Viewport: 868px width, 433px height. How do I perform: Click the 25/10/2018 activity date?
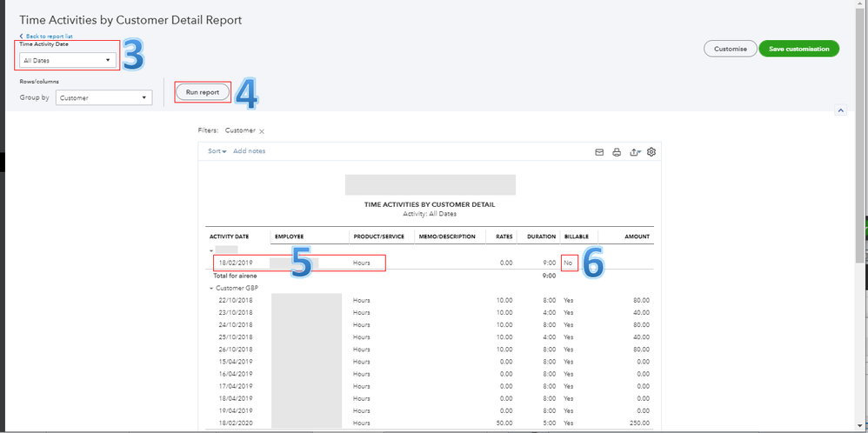(237, 337)
